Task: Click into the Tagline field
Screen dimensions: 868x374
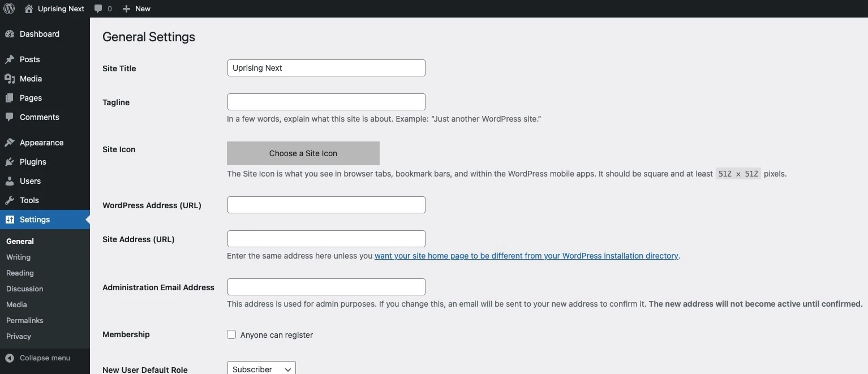Action: 326,102
